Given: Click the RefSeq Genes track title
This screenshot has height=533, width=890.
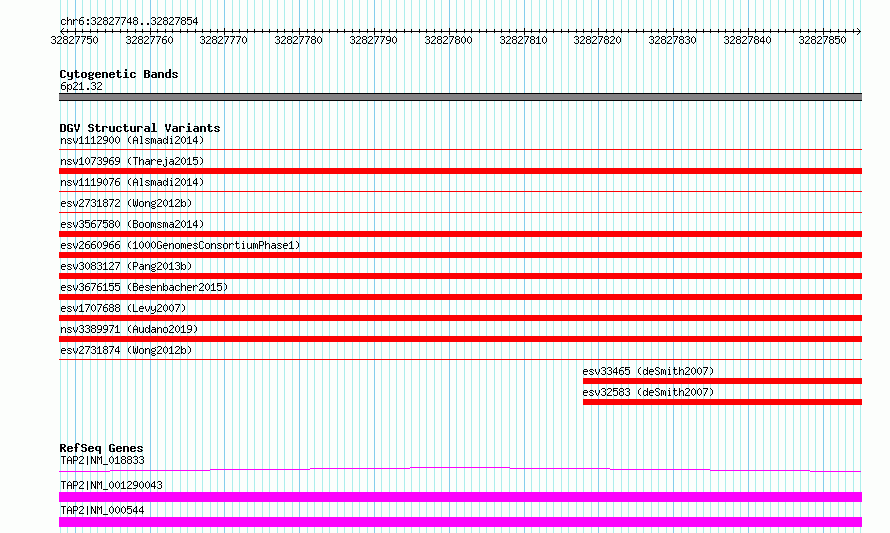Looking at the screenshot, I should (x=101, y=448).
